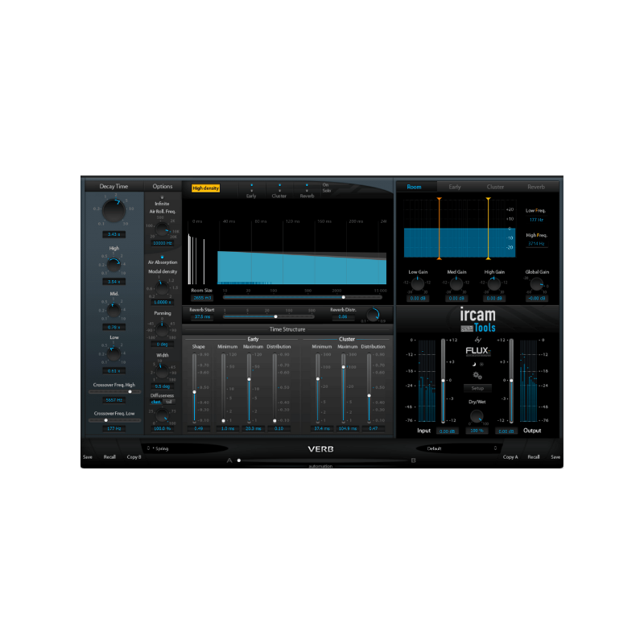
Task: Toggle the High density mode badge
Action: (x=206, y=188)
